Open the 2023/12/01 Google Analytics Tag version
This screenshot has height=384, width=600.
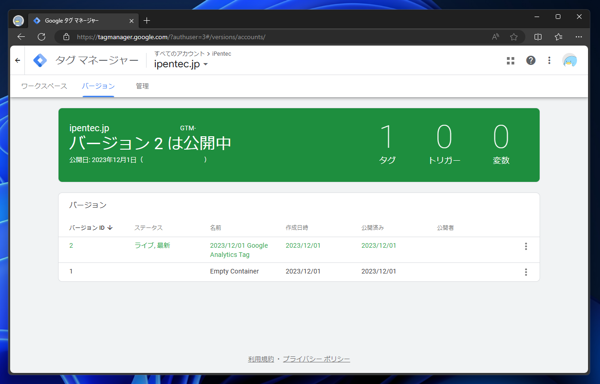(x=239, y=250)
